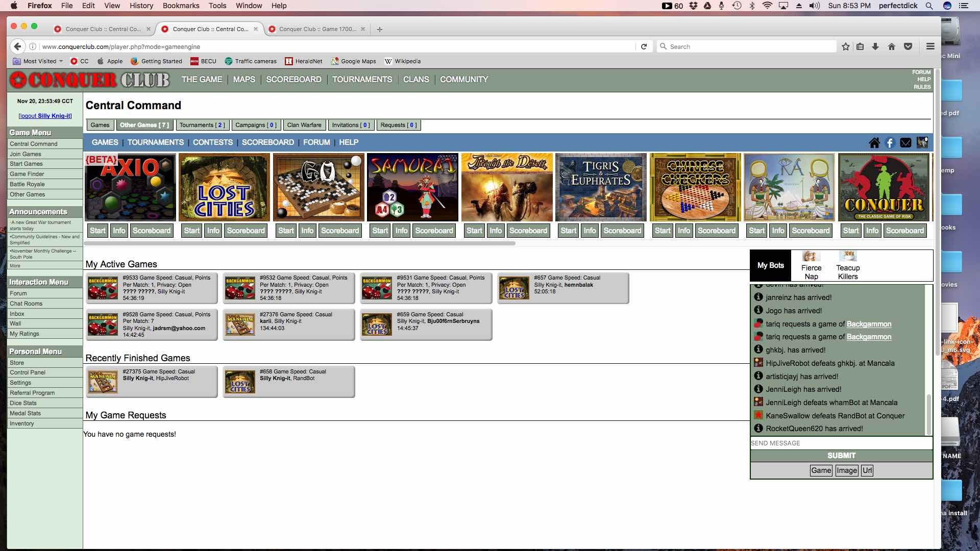Open Join Games in Game Menu
The width and height of the screenshot is (980, 551).
(45, 154)
